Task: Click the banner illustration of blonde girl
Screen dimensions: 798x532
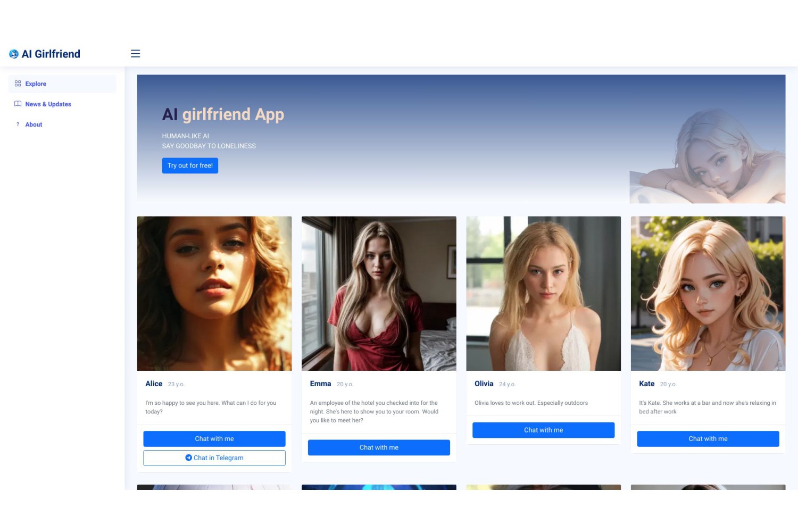Action: [x=708, y=155]
